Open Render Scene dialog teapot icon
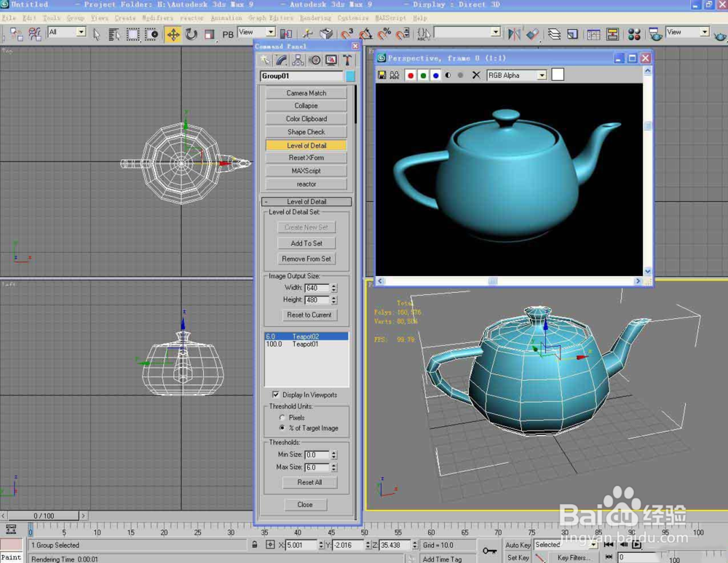728x563 pixels. 655,34
